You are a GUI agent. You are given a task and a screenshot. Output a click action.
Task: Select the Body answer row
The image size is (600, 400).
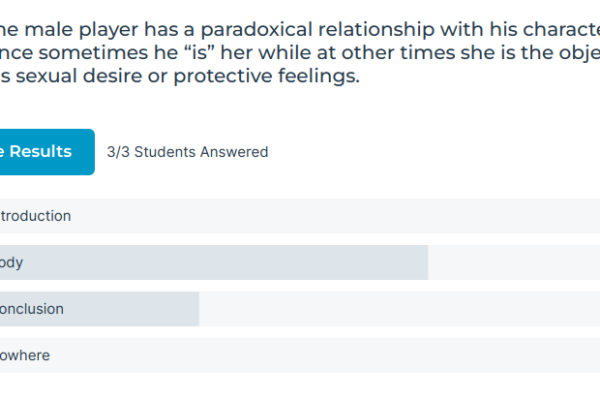(300, 262)
